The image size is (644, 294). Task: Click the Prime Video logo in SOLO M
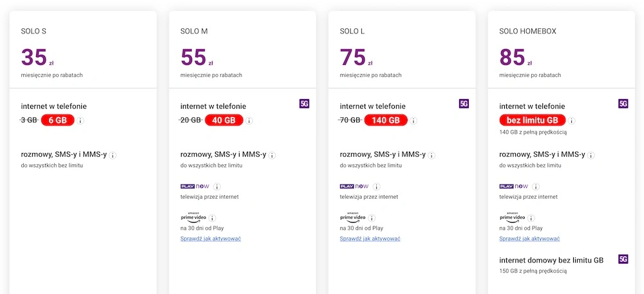193,217
